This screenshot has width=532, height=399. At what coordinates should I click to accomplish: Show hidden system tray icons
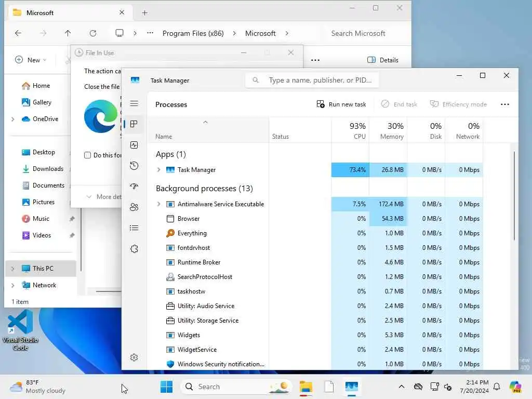pyautogui.click(x=402, y=387)
